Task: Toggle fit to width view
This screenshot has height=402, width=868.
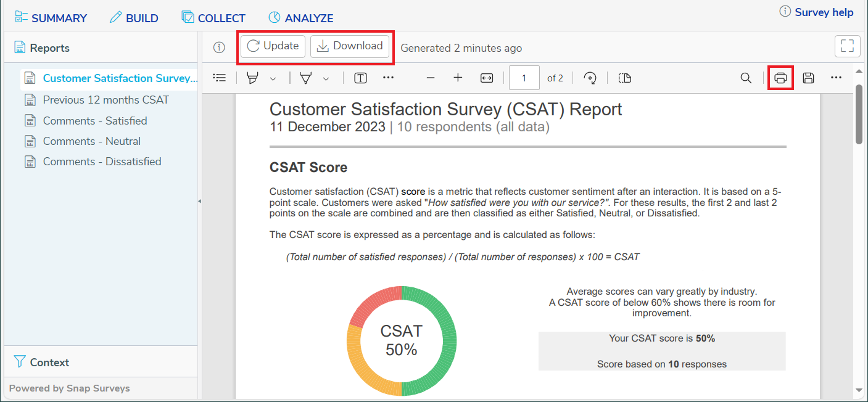Action: click(487, 78)
